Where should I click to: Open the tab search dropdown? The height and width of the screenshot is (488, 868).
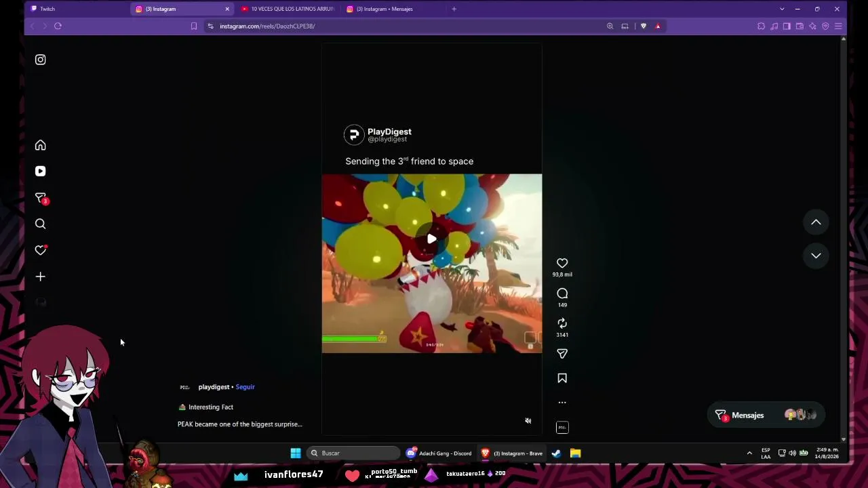(x=782, y=9)
